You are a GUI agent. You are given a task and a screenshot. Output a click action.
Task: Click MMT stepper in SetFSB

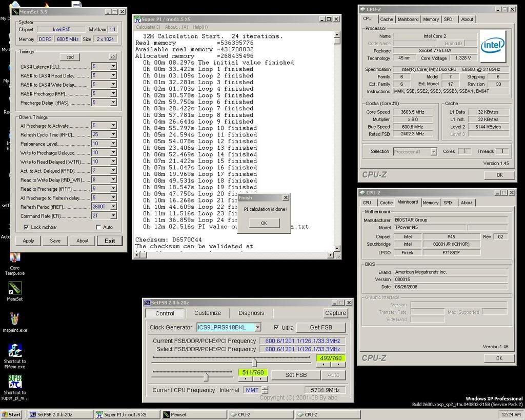pyautogui.click(x=265, y=390)
